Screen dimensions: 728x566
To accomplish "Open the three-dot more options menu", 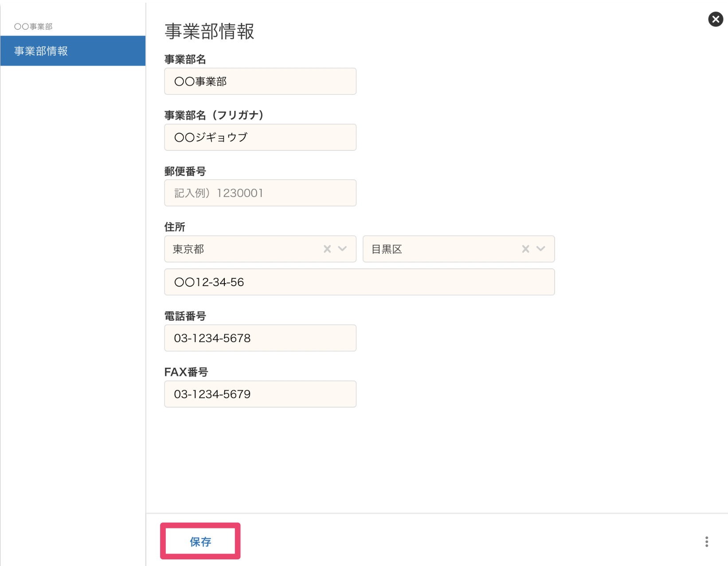I will [706, 542].
